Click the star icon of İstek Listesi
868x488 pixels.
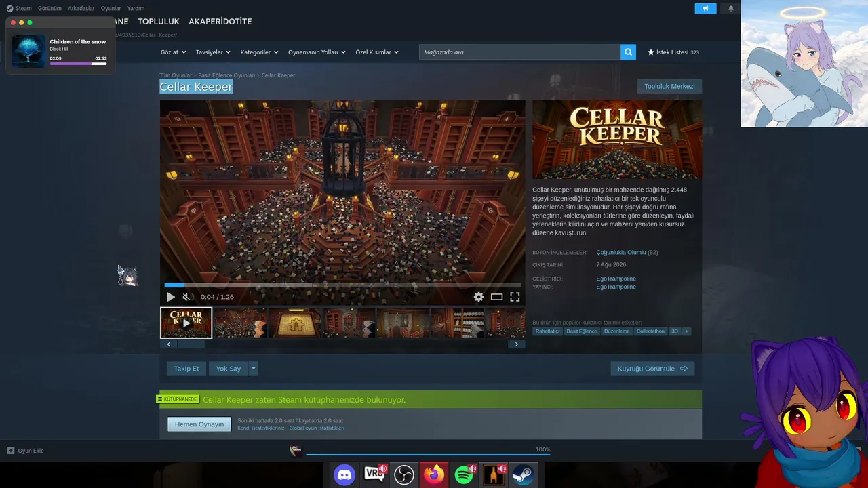651,52
